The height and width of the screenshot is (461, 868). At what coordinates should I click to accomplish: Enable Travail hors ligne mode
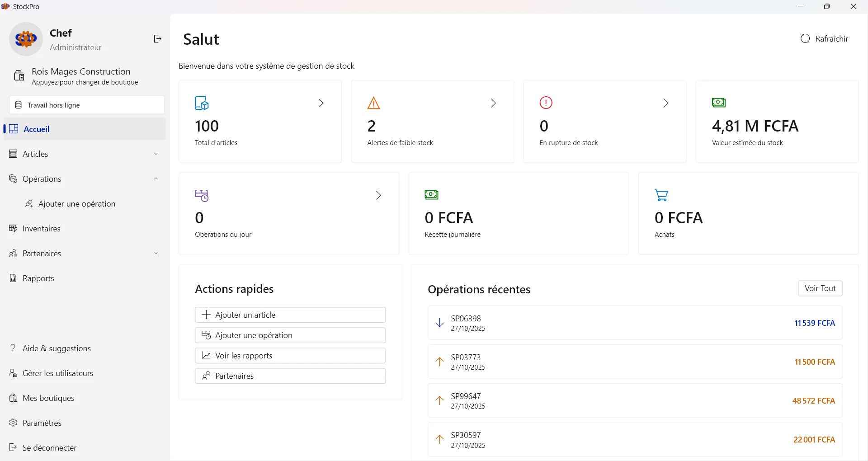pos(87,104)
